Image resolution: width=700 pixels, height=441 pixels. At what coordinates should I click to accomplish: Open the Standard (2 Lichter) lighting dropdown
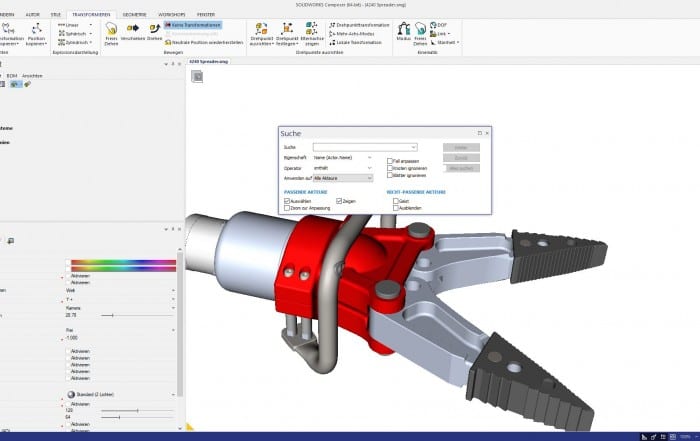(120, 395)
